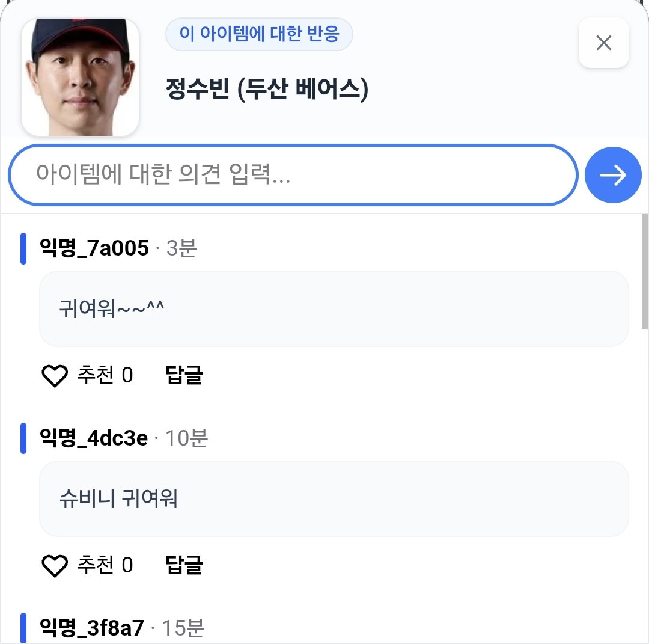Click the comment list scrollbar
The height and width of the screenshot is (644, 649).
pyautogui.click(x=644, y=272)
